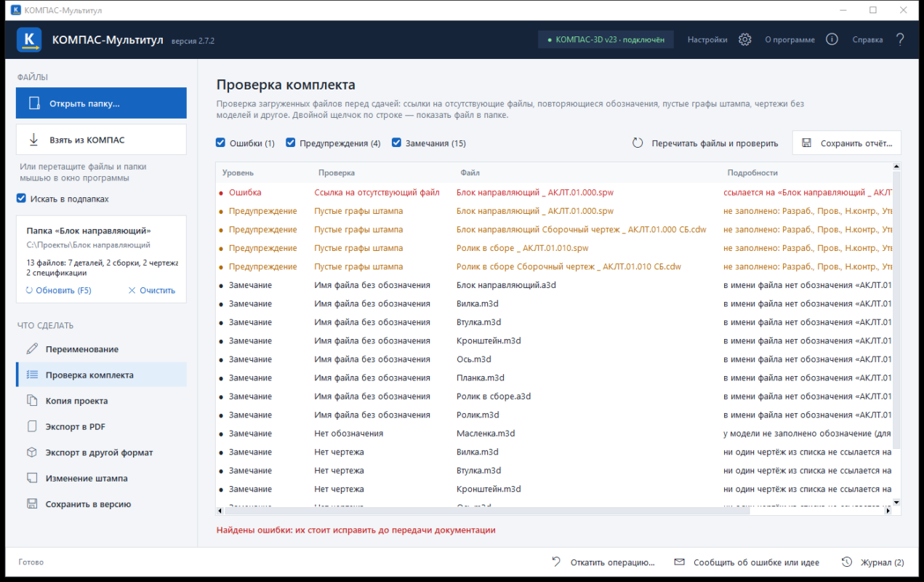Toggle the Замечания (15) filter checkbox
The image size is (924, 582).
pyautogui.click(x=397, y=143)
